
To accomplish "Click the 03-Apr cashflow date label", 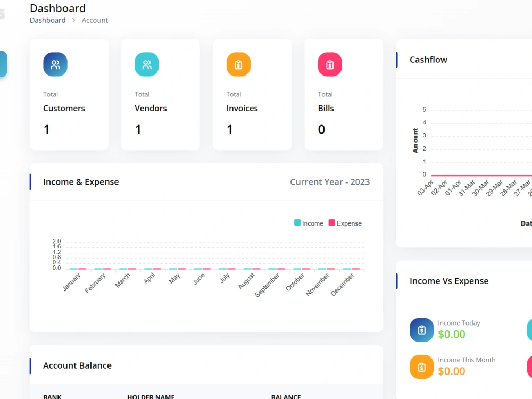I will [425, 188].
